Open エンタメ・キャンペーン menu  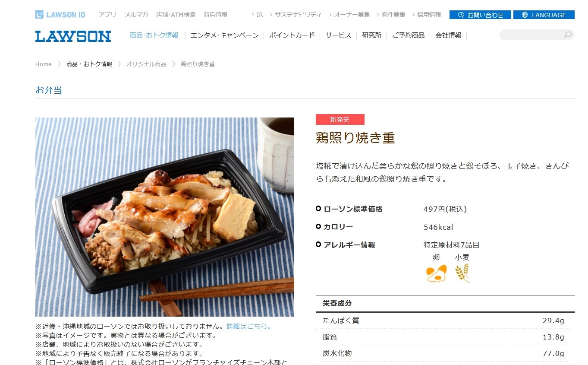pyautogui.click(x=224, y=35)
